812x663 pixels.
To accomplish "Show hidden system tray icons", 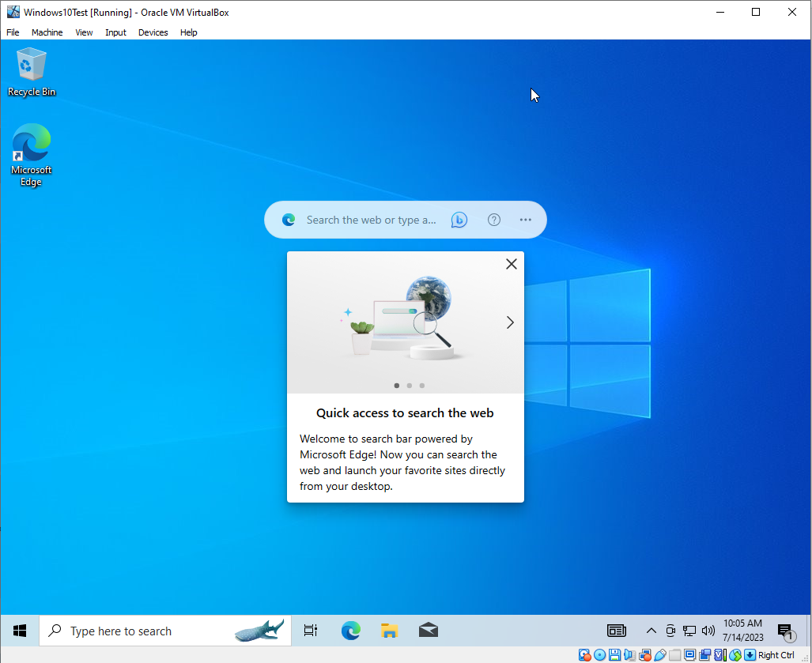I will click(x=651, y=631).
